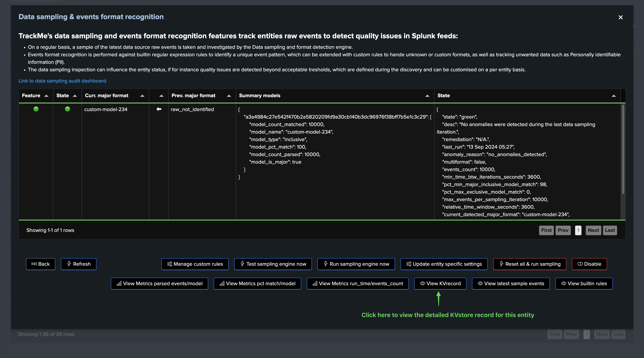This screenshot has width=644, height=358.
Task: Click the State column vertical scrollbar
Action: [623, 149]
